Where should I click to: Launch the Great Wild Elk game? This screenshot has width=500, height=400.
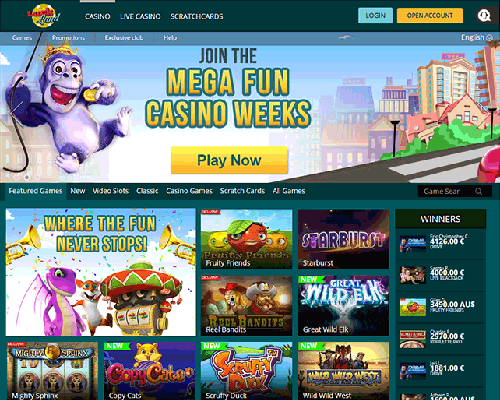point(343,306)
